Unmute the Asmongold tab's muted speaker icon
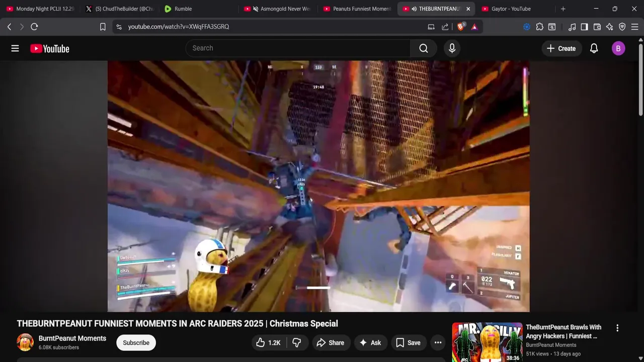 click(x=256, y=9)
